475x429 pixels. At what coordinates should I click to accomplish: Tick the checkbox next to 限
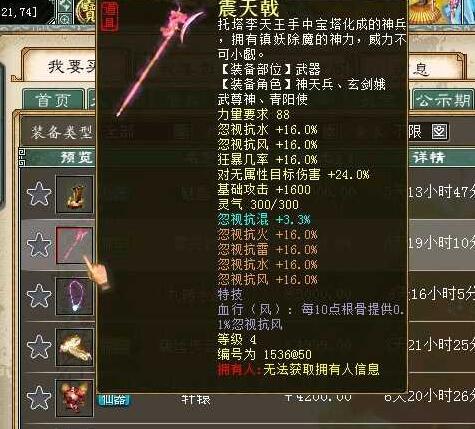pyautogui.click(x=439, y=132)
